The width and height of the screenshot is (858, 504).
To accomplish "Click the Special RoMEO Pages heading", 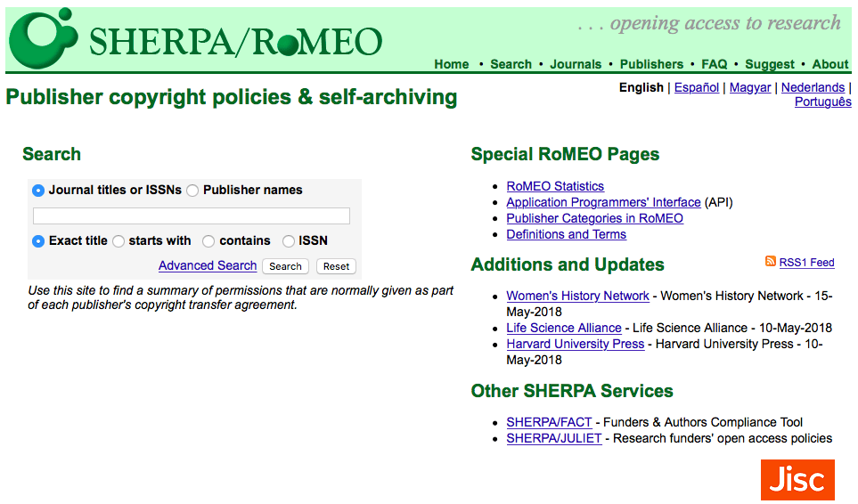I will point(565,154).
